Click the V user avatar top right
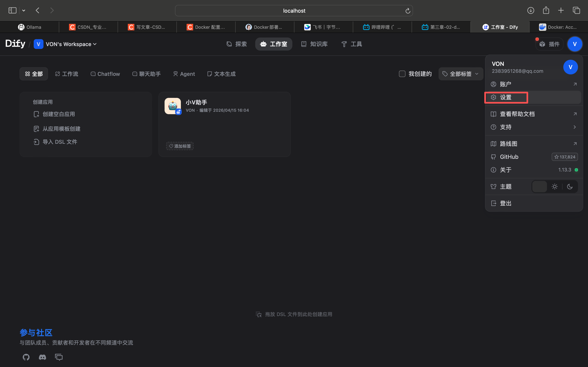 point(575,44)
